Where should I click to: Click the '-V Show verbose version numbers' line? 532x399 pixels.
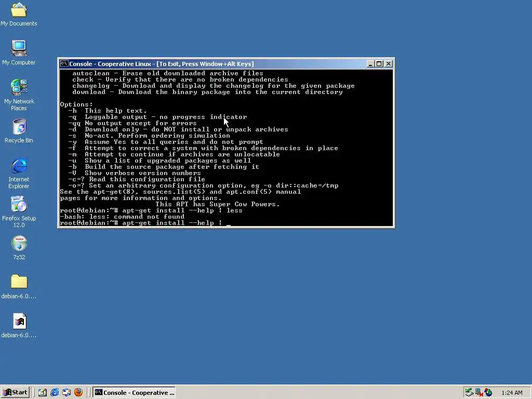tap(135, 173)
